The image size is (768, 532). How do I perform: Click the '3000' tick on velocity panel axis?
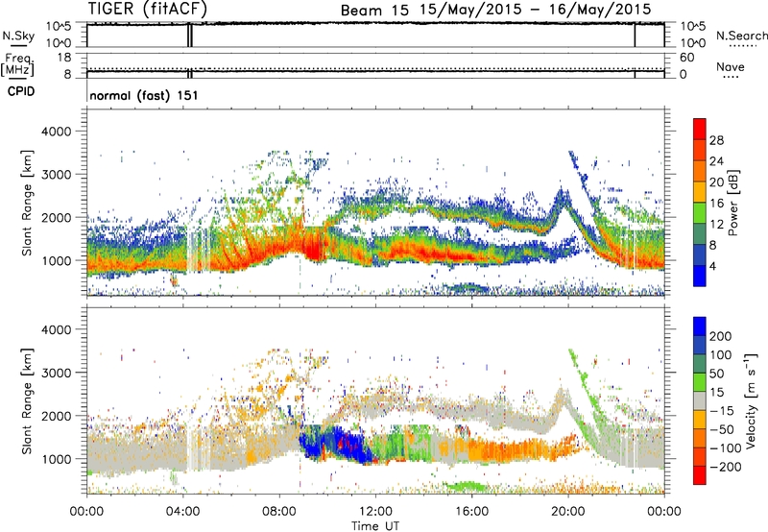56,373
